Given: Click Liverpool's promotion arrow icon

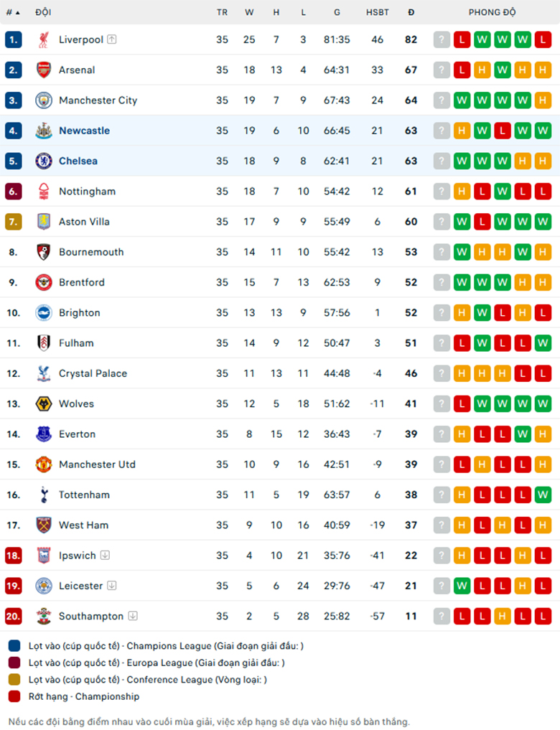Looking at the screenshot, I should (x=112, y=39).
